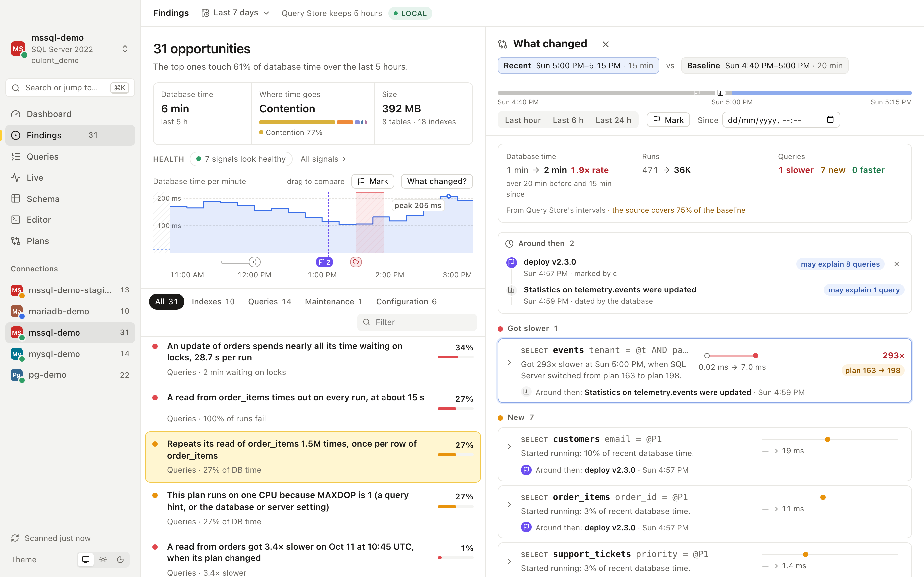Select the Last hour range

pyautogui.click(x=523, y=120)
